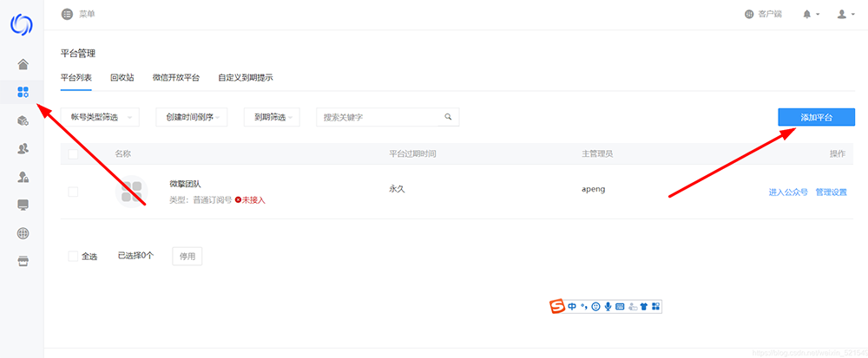The image size is (868, 358).
Task: Switch to the 回收站 tab
Action: [122, 78]
